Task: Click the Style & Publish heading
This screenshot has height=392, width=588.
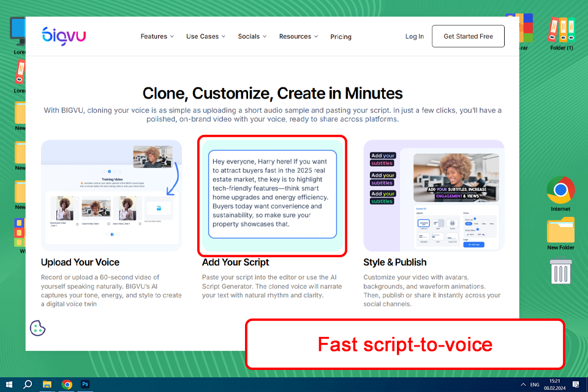Action: coord(394,262)
